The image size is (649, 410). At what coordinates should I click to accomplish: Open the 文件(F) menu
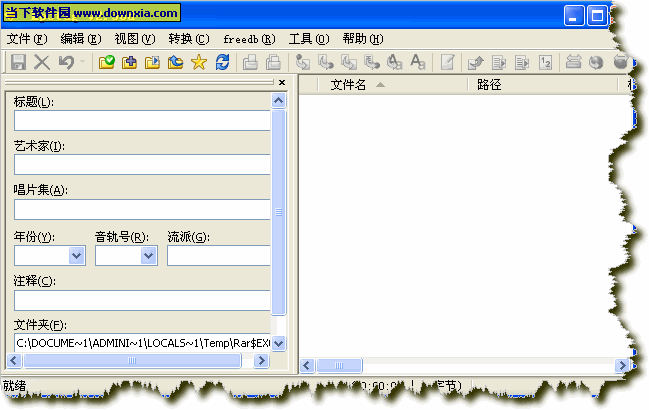pos(27,39)
